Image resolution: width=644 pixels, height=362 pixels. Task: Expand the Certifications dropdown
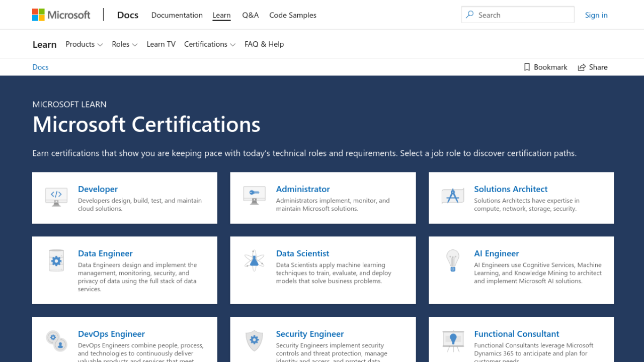click(x=210, y=44)
